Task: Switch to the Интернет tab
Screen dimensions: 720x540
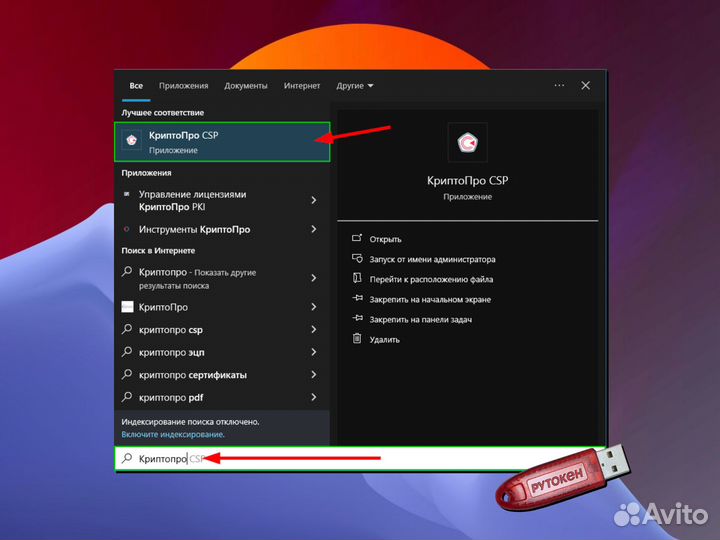Action: coord(302,86)
